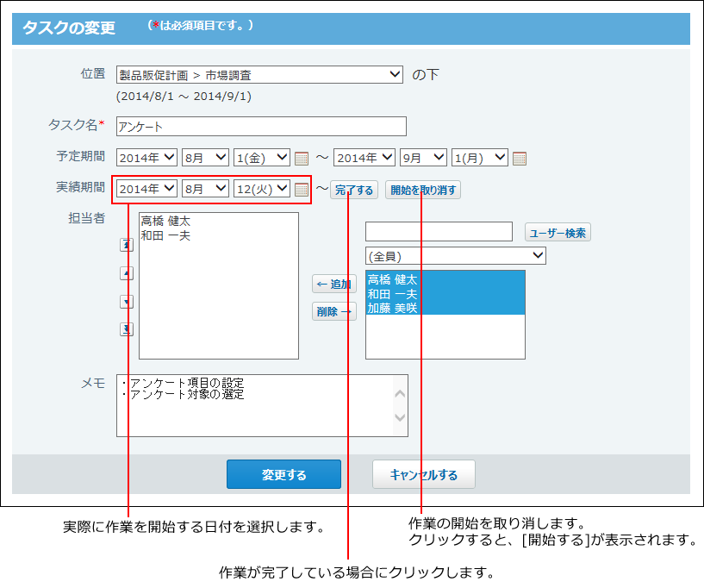Open the planned start month 8月 dropdown
The width and height of the screenshot is (704, 588).
point(205,158)
